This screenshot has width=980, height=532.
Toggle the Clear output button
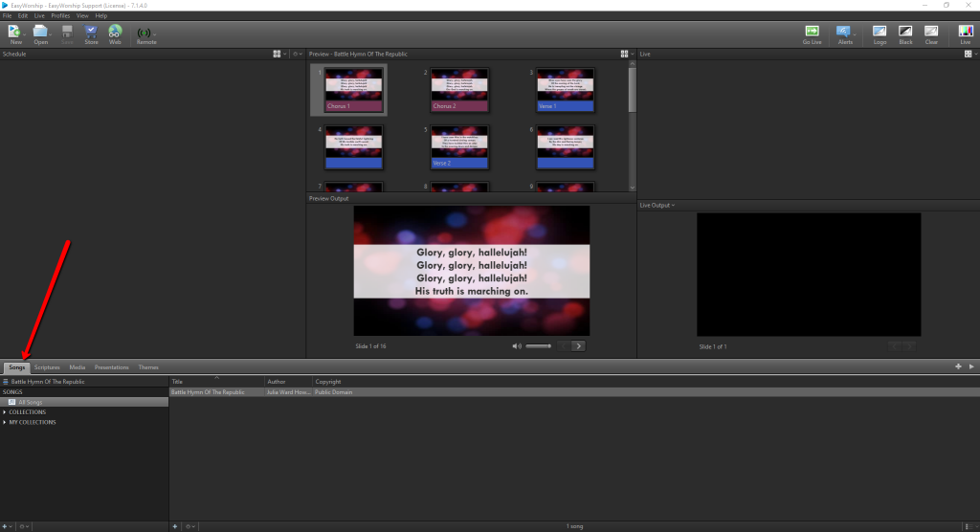pyautogui.click(x=931, y=34)
